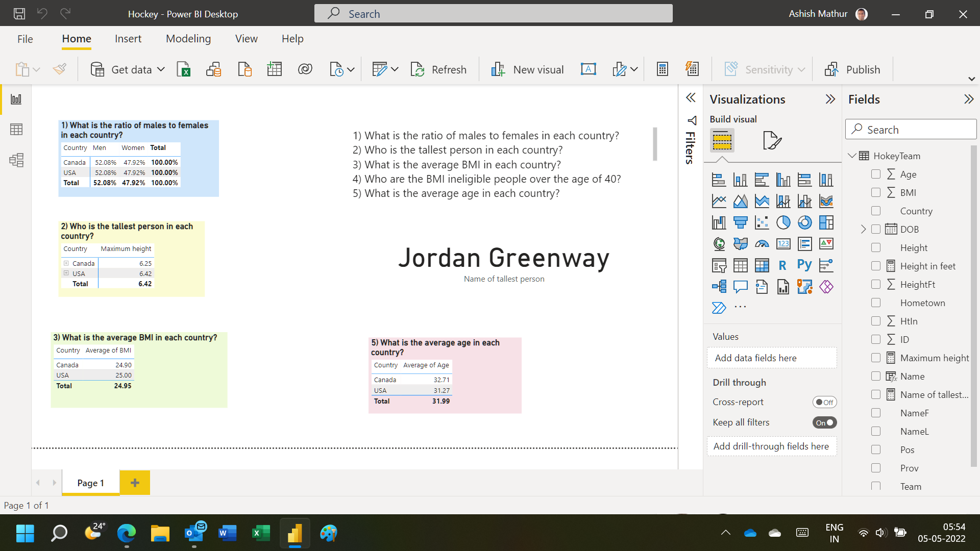This screenshot has height=551, width=980.
Task: Choose the map visualization icon
Action: pos(719,244)
